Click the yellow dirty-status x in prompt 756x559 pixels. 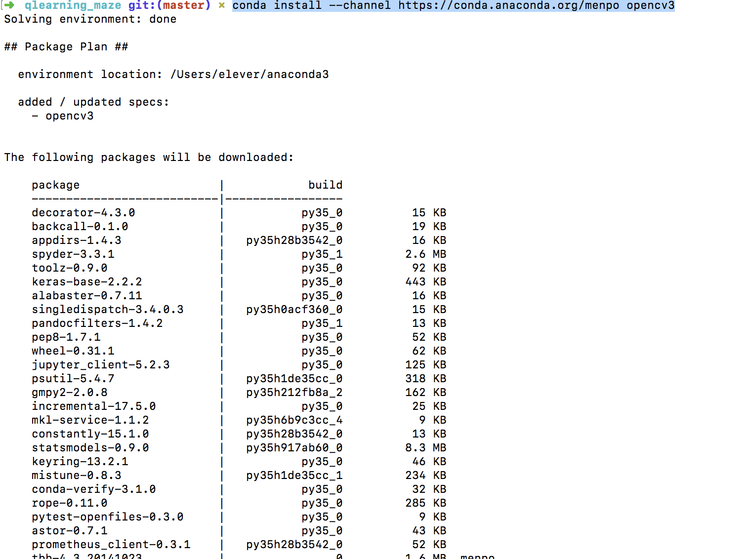point(222,5)
